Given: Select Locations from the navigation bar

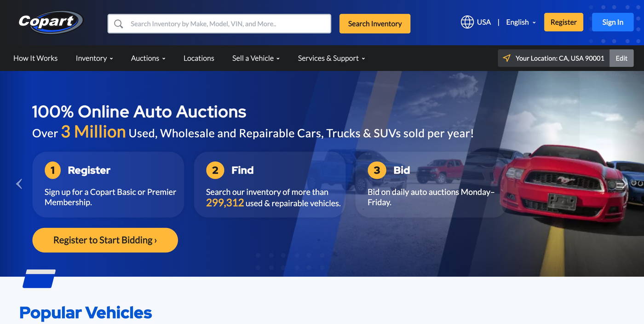Looking at the screenshot, I should pos(199,58).
